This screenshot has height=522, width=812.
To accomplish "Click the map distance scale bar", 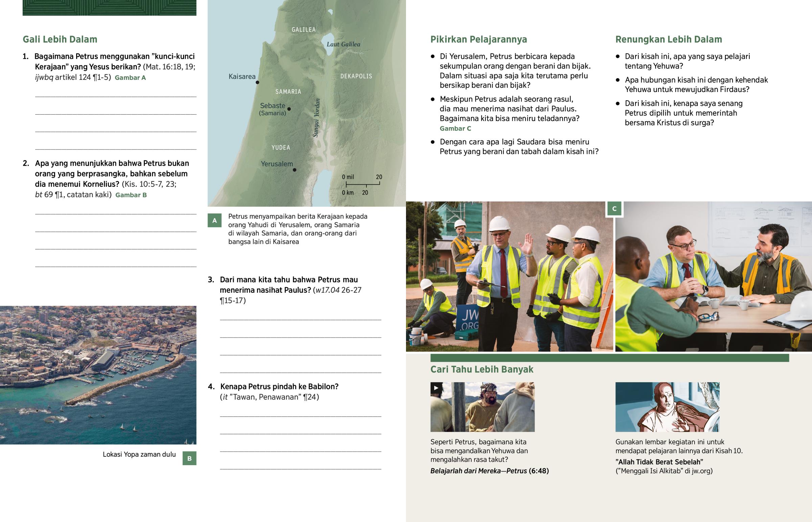I will pyautogui.click(x=363, y=184).
